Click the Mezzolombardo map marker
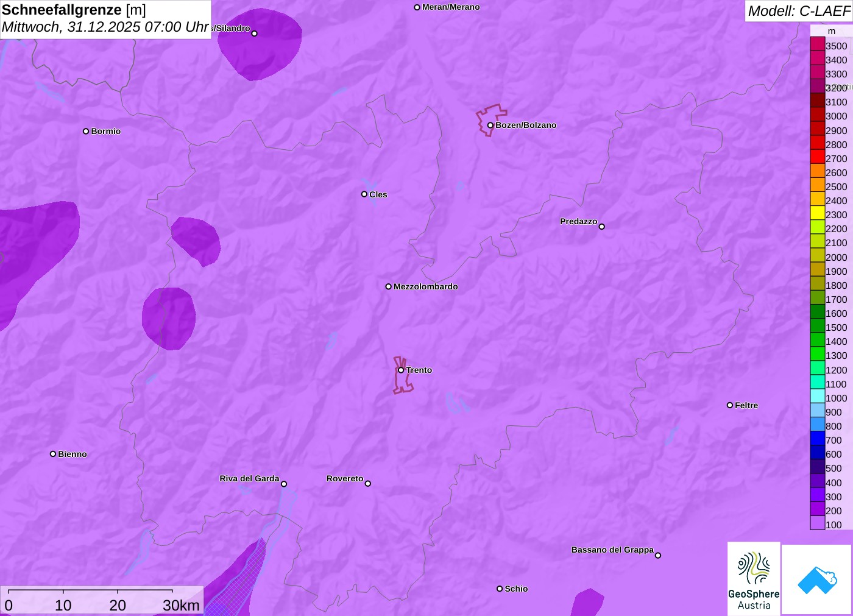This screenshot has height=616, width=853. point(389,286)
